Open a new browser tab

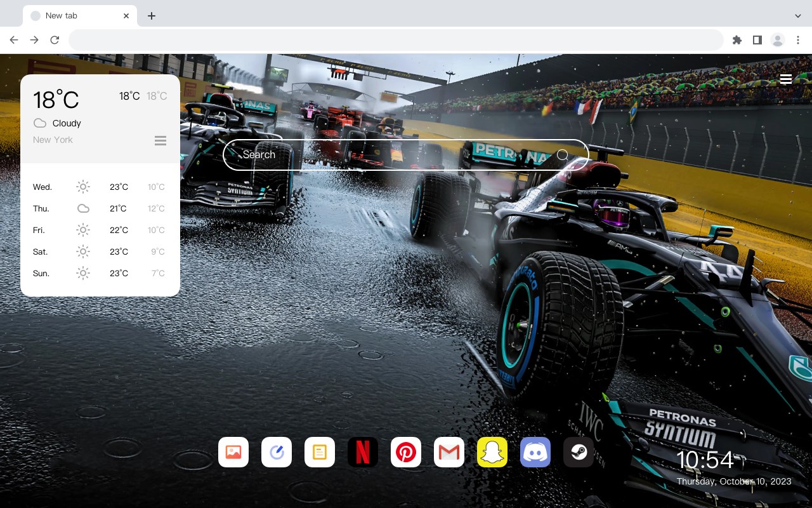point(151,16)
